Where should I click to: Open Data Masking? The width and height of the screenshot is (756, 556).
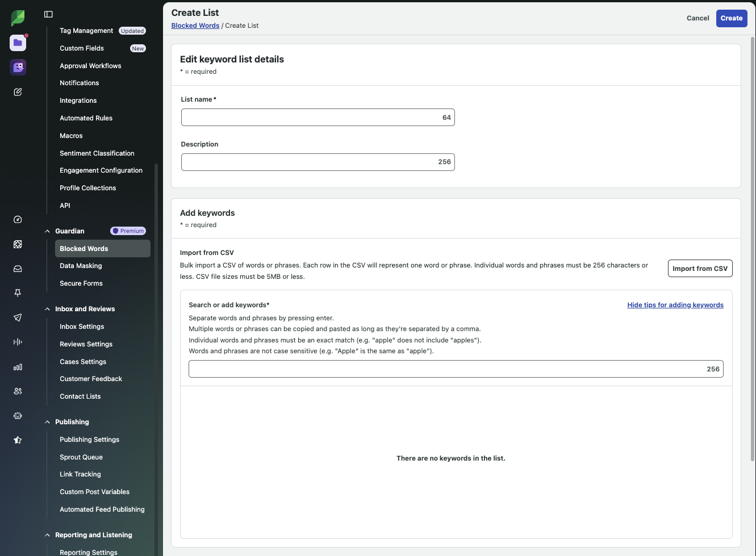point(81,266)
